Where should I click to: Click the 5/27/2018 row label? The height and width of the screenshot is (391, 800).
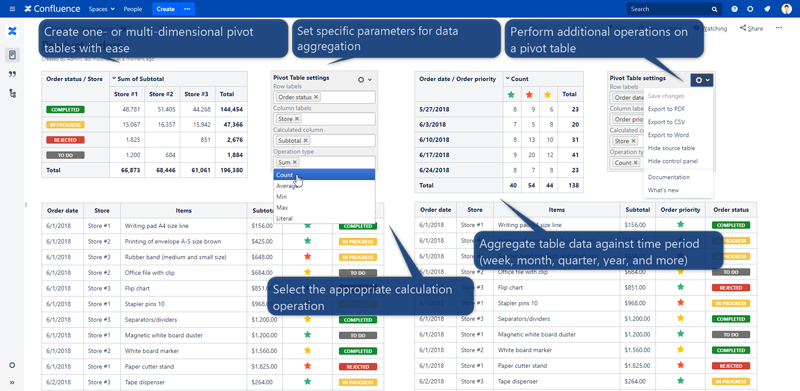[x=433, y=109]
